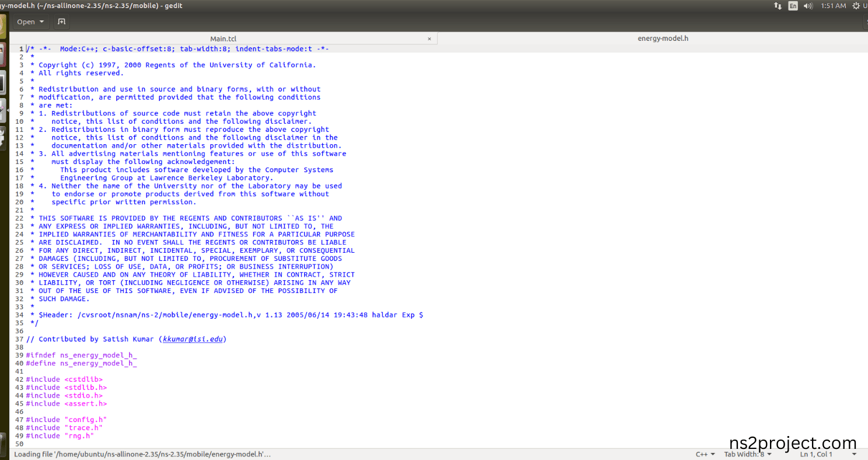Open the C++ language selector in status bar
The height and width of the screenshot is (460, 868).
[x=705, y=454]
